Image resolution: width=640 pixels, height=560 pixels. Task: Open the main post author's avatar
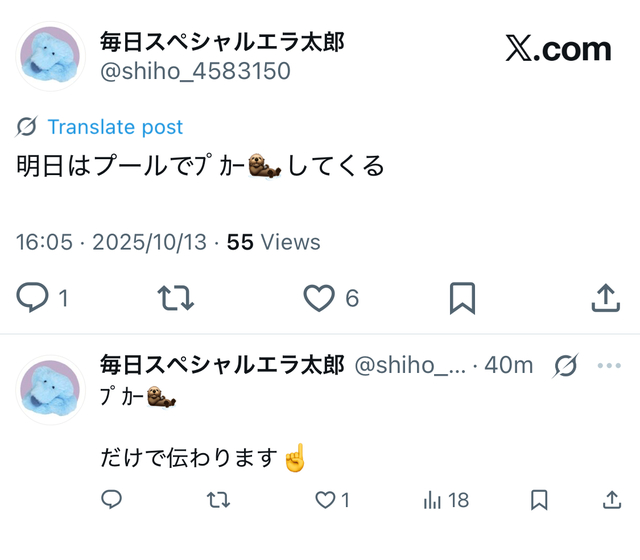[x=51, y=57]
